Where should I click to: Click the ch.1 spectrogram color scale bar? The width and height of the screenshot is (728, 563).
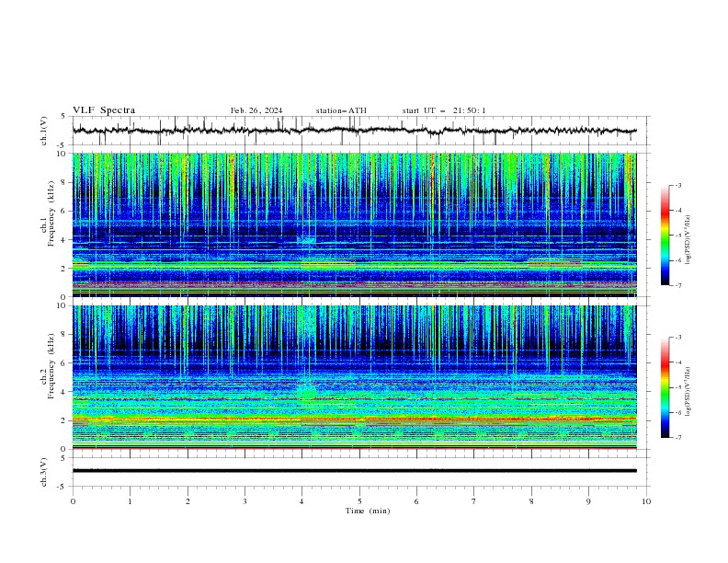pyautogui.click(x=665, y=236)
